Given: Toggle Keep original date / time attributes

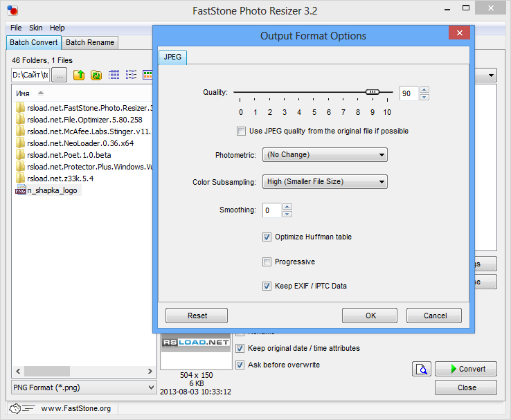Looking at the screenshot, I should point(240,348).
